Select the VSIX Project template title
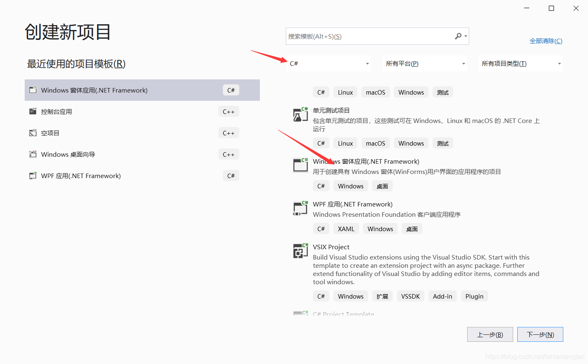 [x=331, y=247]
